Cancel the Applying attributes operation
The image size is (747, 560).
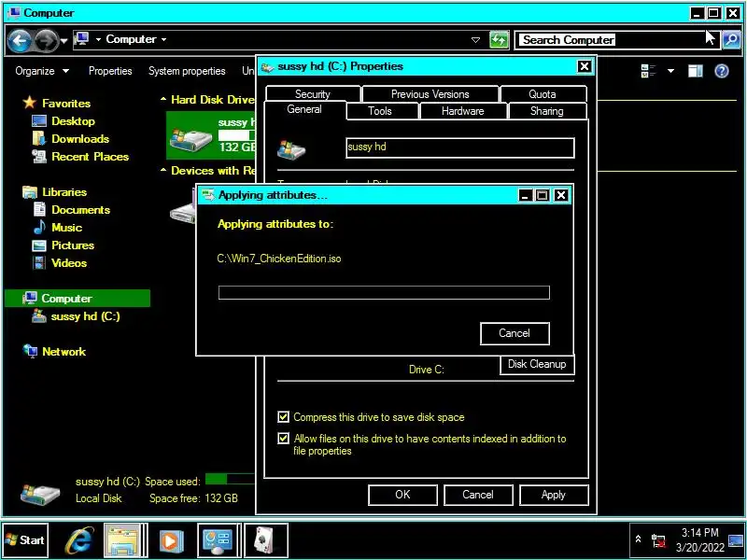pos(514,333)
